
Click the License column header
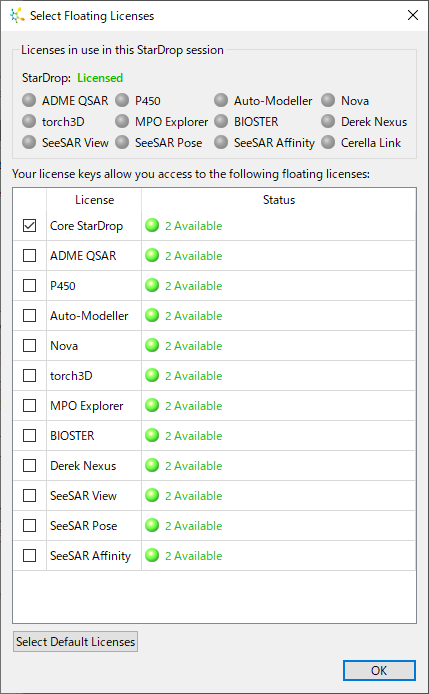(94, 200)
